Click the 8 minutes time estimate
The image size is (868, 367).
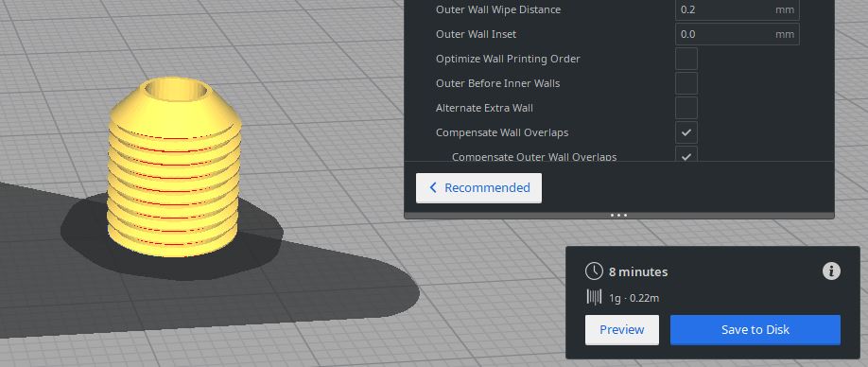pyautogui.click(x=637, y=271)
